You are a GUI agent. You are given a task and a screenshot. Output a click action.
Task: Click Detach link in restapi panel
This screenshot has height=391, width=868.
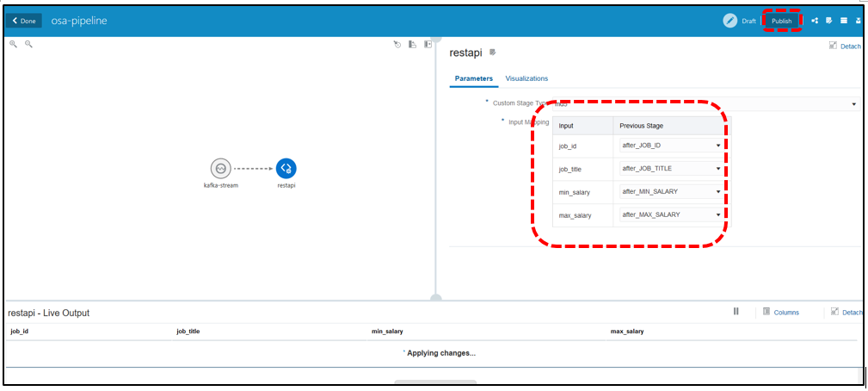pyautogui.click(x=851, y=47)
